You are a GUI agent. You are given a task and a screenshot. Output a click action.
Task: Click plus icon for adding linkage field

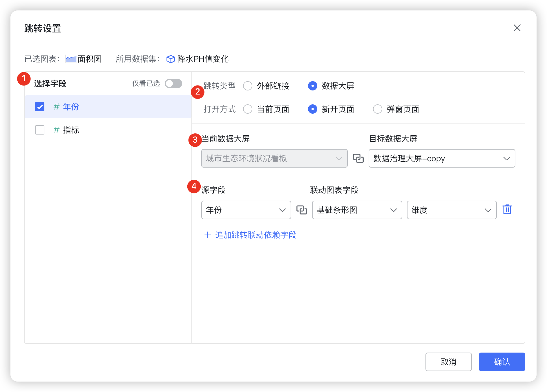[x=207, y=235]
